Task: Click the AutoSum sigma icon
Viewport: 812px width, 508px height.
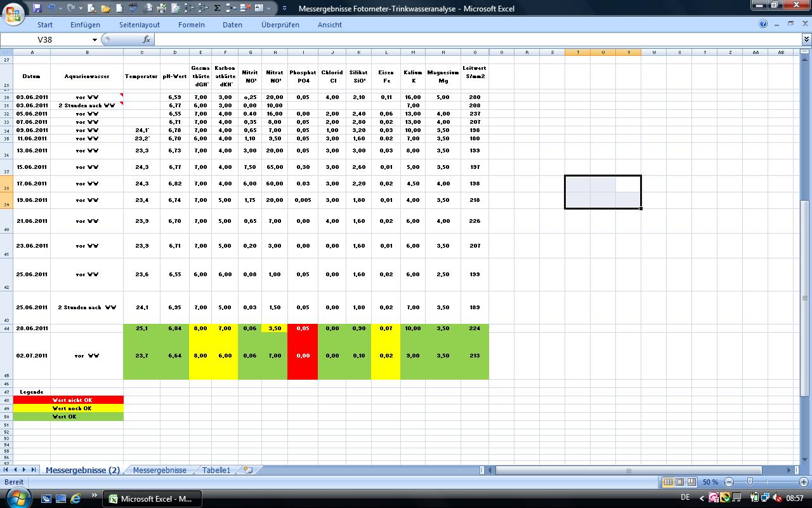Action: pyautogui.click(x=217, y=8)
